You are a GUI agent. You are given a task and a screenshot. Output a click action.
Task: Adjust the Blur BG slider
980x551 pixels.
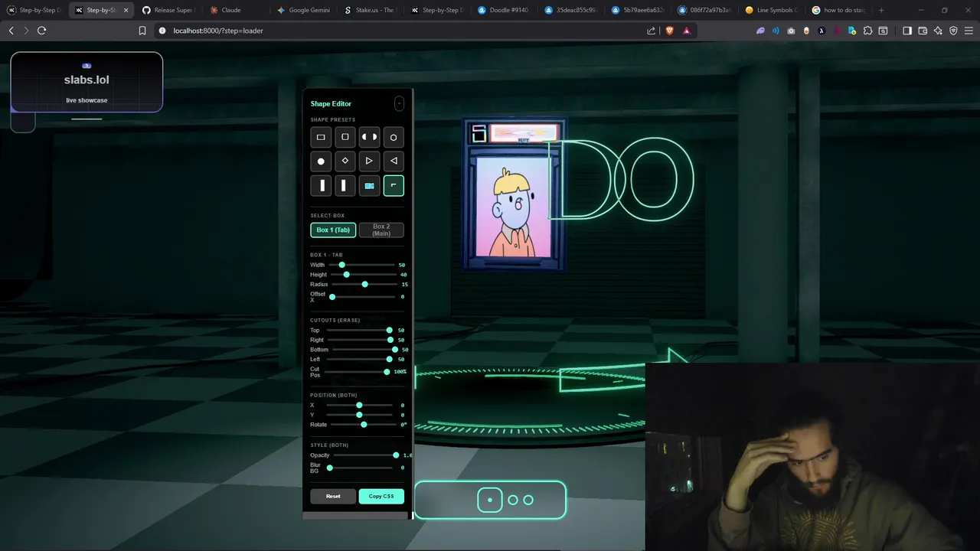[361, 468]
